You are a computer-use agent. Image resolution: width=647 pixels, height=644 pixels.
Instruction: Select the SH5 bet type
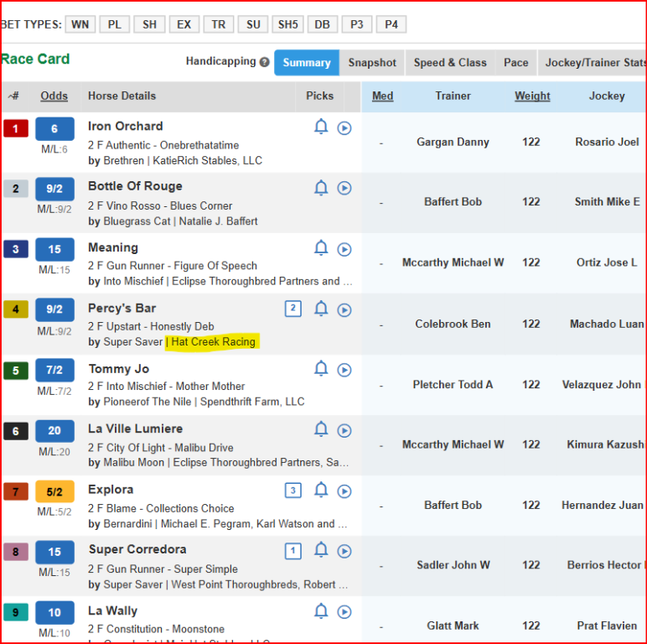pyautogui.click(x=287, y=24)
